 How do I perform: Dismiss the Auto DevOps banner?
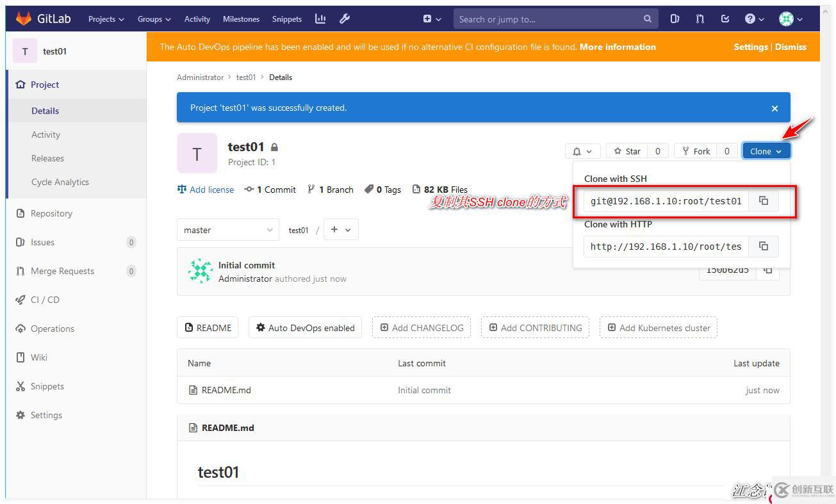[x=791, y=47]
